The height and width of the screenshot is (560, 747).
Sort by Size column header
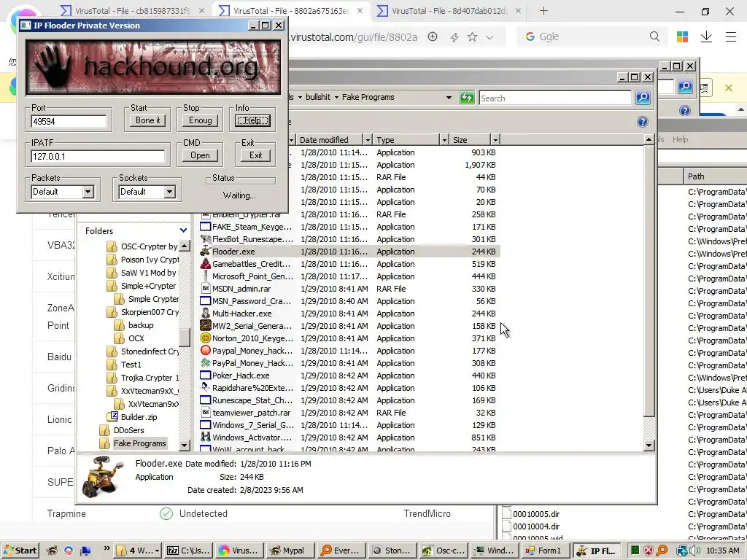click(471, 139)
